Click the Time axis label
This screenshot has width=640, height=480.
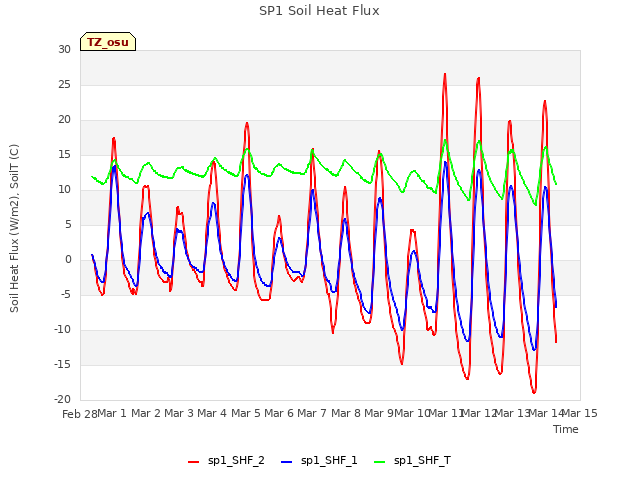pos(566,429)
